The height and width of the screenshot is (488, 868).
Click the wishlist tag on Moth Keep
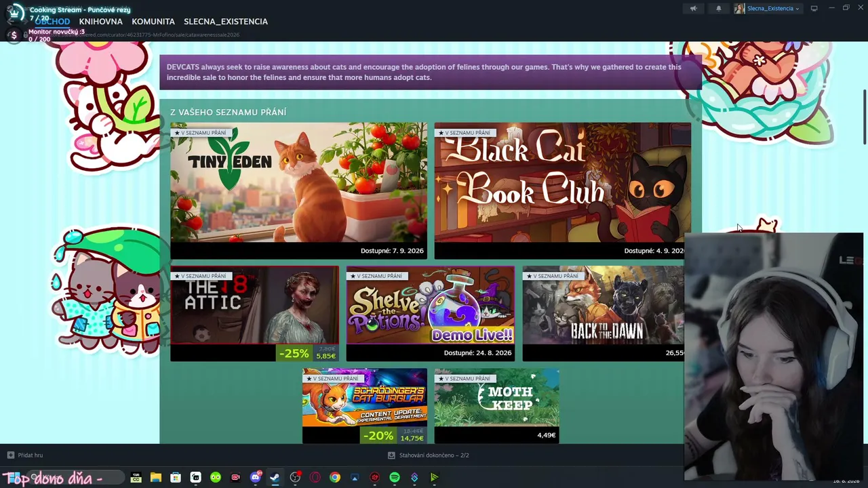pyautogui.click(x=465, y=379)
